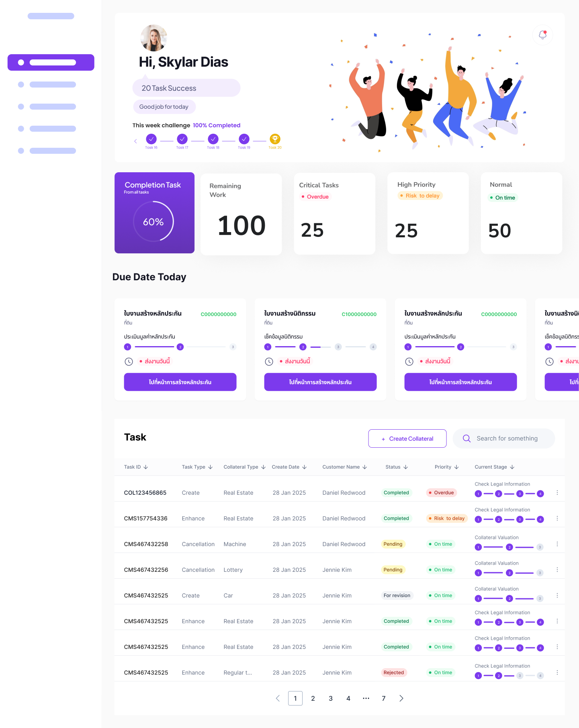Go to page 7
Image resolution: width=579 pixels, height=728 pixels.
point(384,698)
